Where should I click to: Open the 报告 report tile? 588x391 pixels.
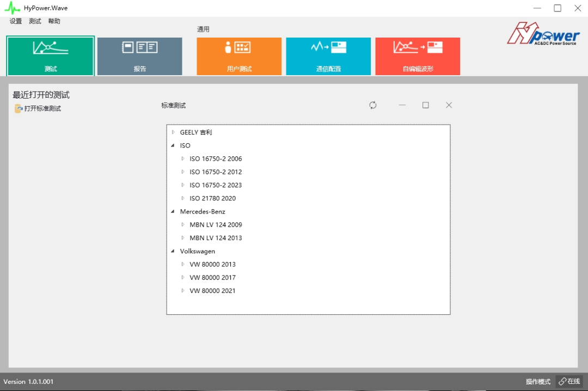click(140, 56)
